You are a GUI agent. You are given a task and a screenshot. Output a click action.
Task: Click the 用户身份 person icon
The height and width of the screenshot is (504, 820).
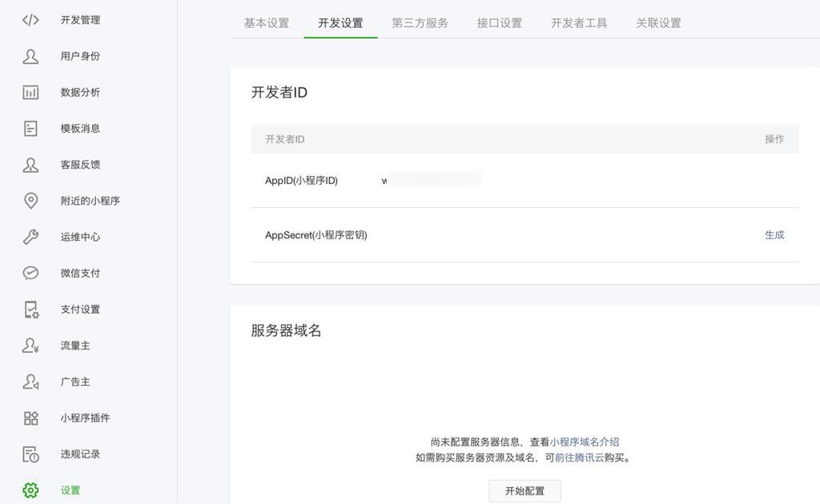point(30,56)
